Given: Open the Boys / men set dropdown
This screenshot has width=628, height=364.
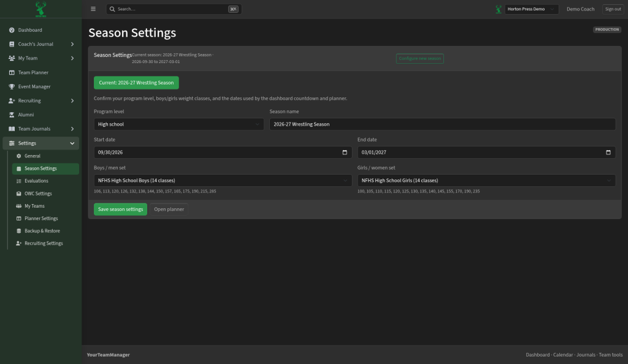Looking at the screenshot, I should tap(223, 180).
